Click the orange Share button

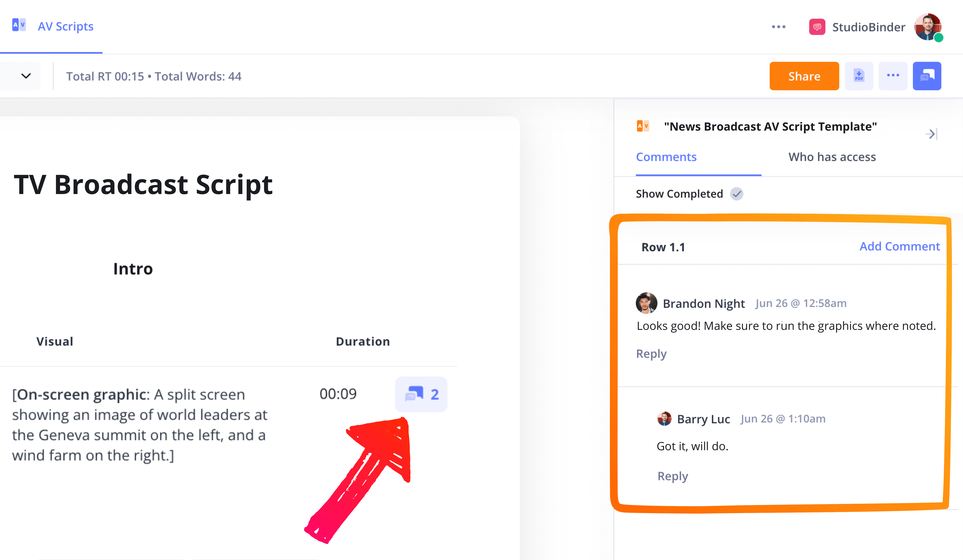point(804,76)
